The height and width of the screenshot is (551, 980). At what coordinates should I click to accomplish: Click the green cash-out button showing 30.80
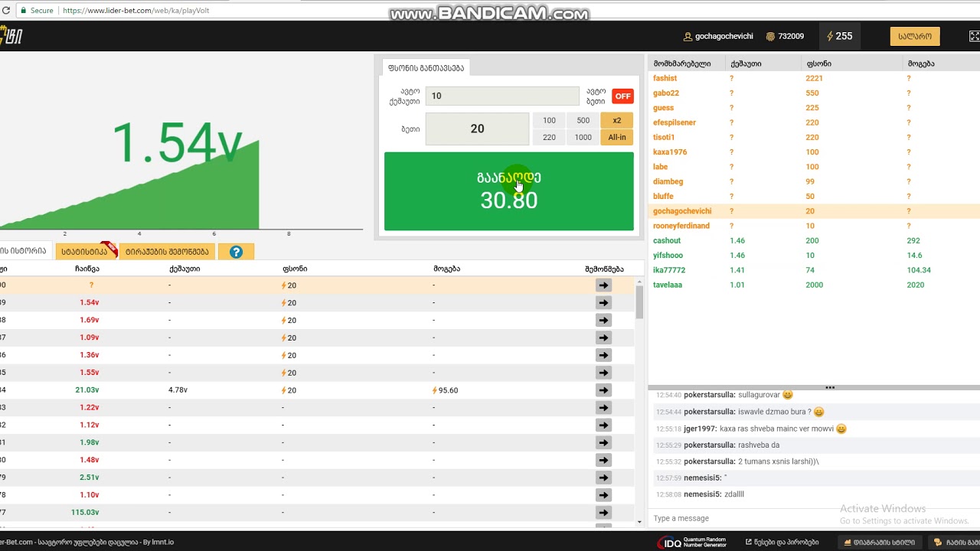509,191
